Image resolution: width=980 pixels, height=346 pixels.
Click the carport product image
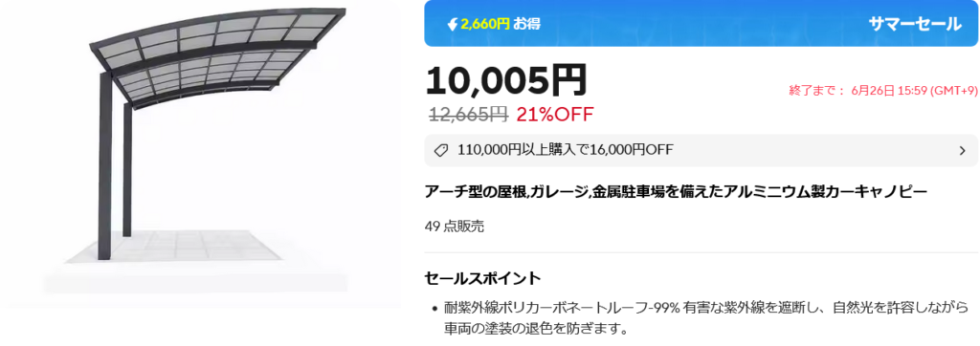(x=201, y=153)
